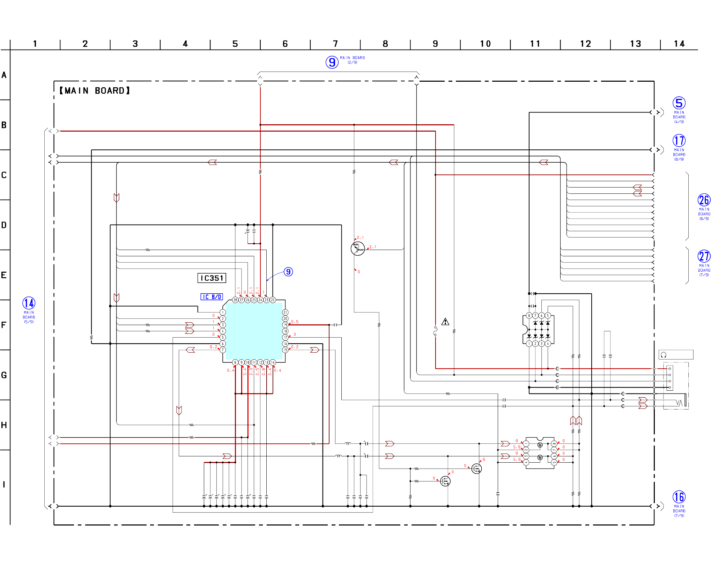Open the circled 5 Main Board 4/9 link
The height and width of the screenshot is (588, 711).
click(679, 103)
